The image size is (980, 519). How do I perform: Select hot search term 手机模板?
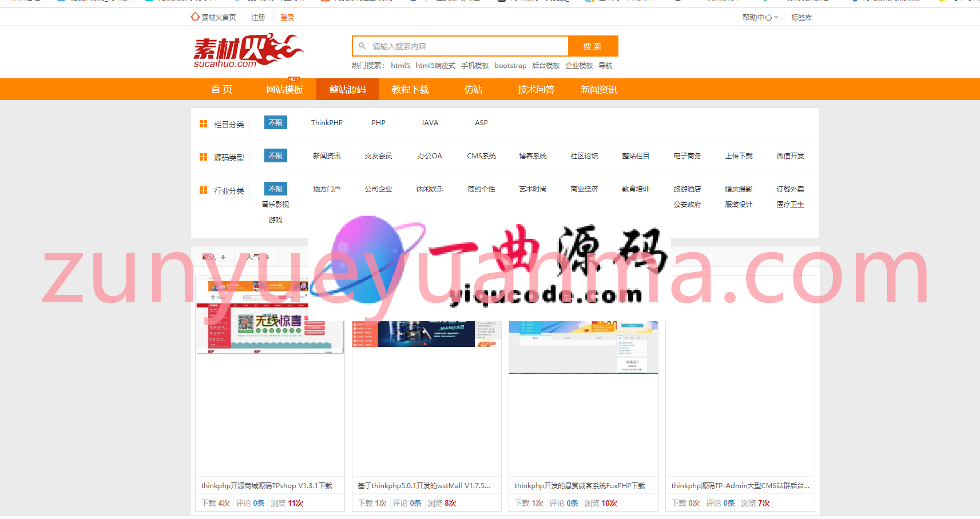tap(475, 65)
